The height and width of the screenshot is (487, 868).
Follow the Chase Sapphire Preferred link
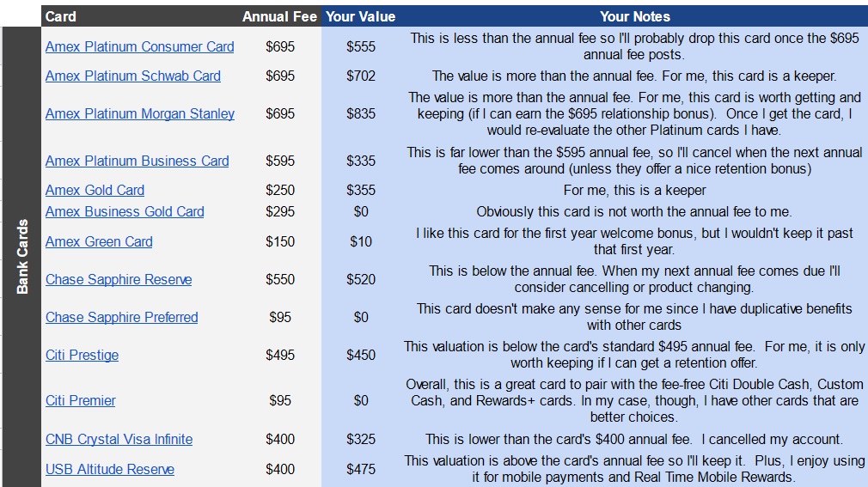121,317
